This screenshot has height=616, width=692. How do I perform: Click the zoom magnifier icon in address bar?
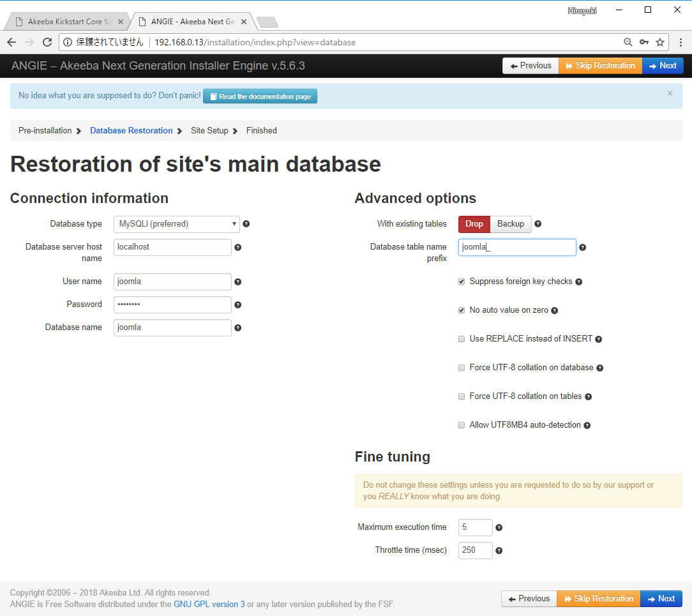[x=628, y=42]
